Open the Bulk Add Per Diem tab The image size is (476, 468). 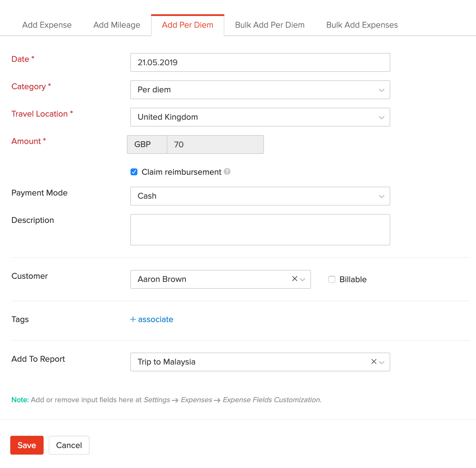click(x=269, y=25)
